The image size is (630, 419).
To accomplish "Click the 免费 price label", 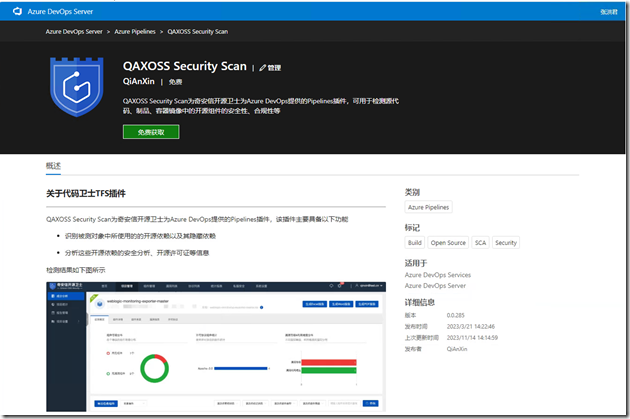I will (175, 82).
